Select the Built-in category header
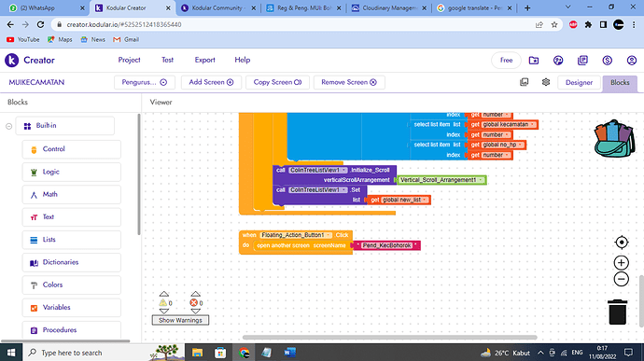 [x=65, y=126]
